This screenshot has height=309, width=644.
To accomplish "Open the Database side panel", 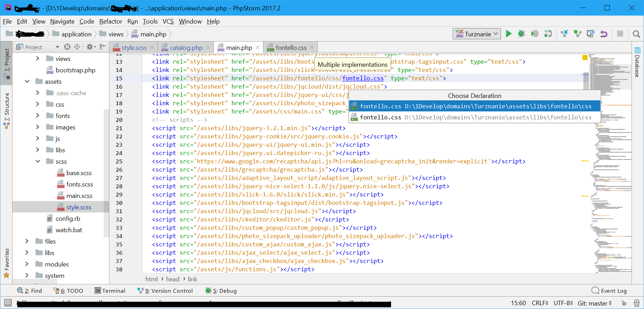I will tap(637, 62).
